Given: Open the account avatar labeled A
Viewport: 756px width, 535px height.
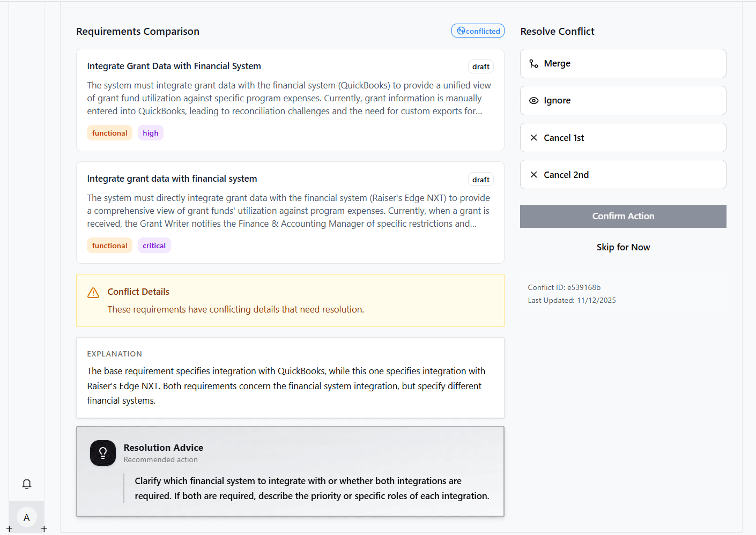Looking at the screenshot, I should (x=26, y=517).
